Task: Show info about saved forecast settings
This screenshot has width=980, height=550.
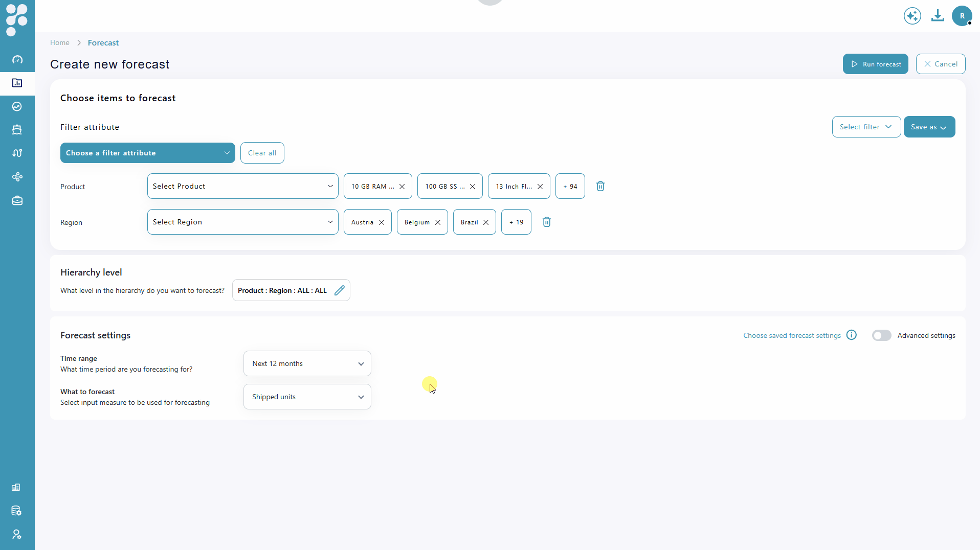Action: click(852, 335)
